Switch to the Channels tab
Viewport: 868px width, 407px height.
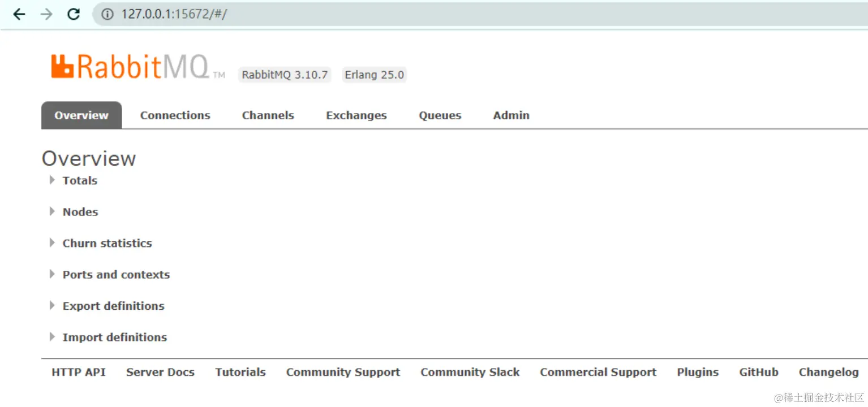click(268, 115)
